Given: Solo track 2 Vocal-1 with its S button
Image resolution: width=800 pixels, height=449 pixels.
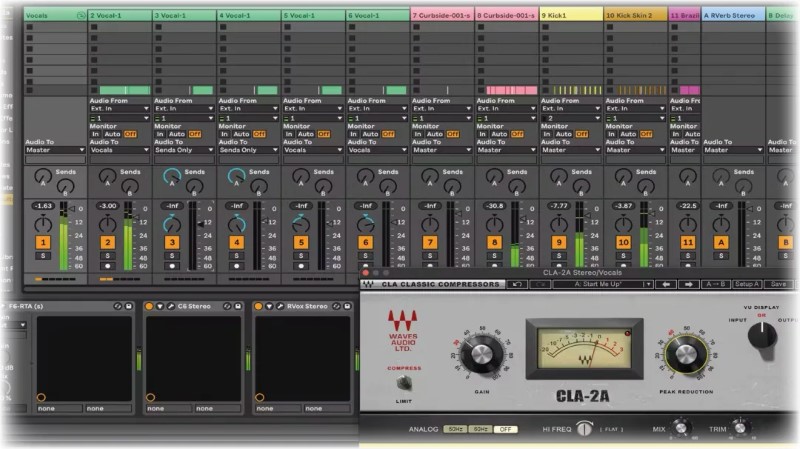Looking at the screenshot, I should click(107, 256).
